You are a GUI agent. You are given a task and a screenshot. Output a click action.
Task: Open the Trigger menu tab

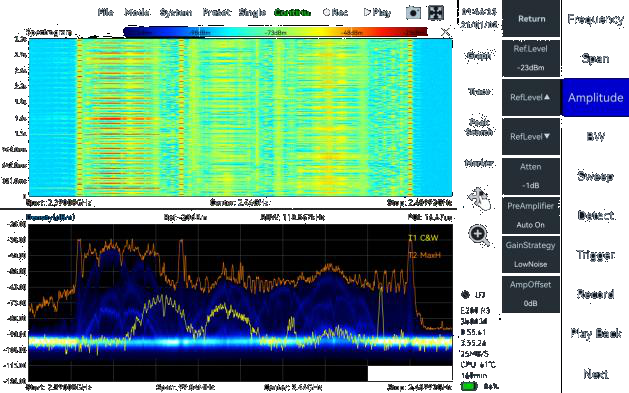(x=595, y=255)
